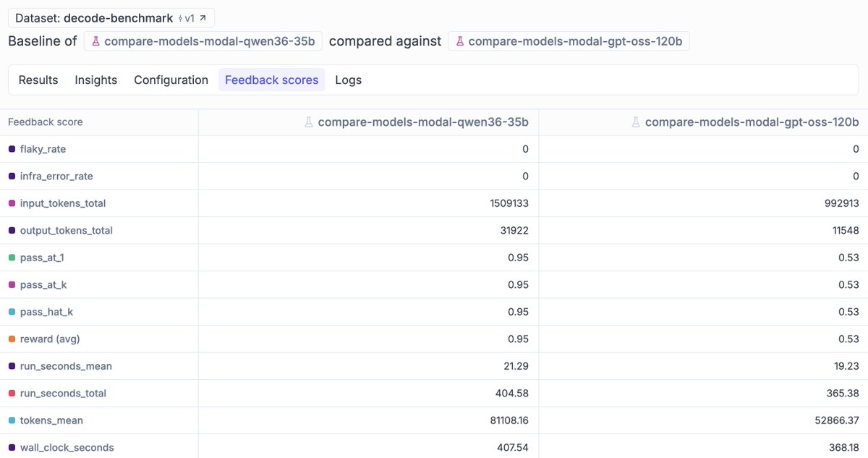This screenshot has width=868, height=458.
Task: Select the wall_clock_seconds value 407.54
Action: click(x=514, y=448)
